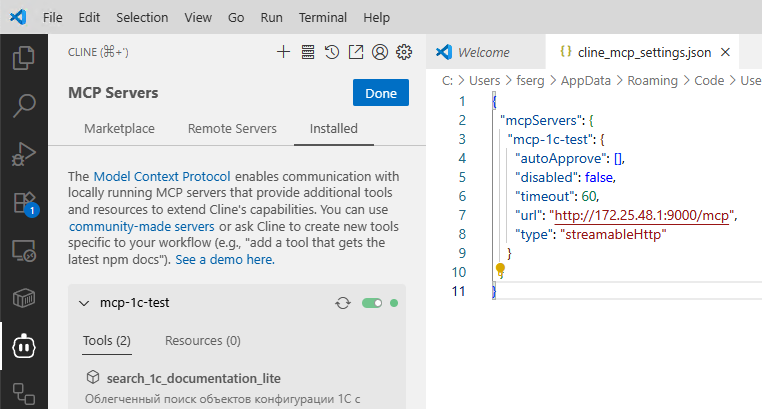Viewport: 762px width, 409px height.
Task: Select the Tools (2) tab
Action: [x=106, y=341]
